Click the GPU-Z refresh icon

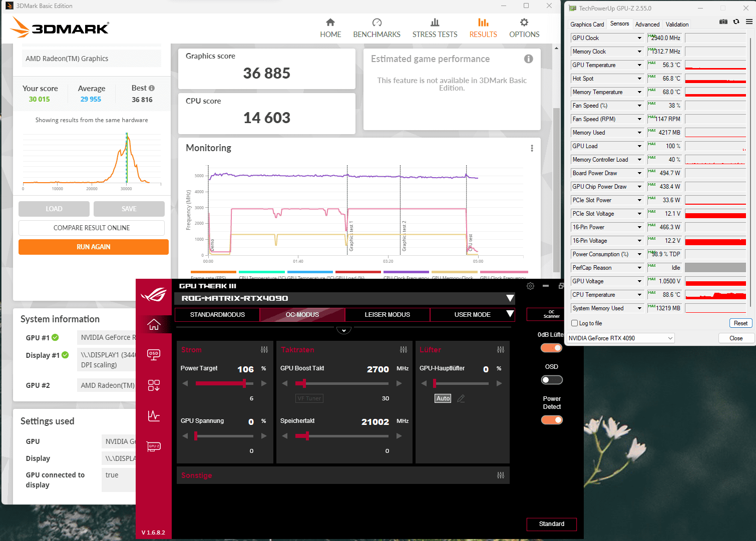click(736, 22)
